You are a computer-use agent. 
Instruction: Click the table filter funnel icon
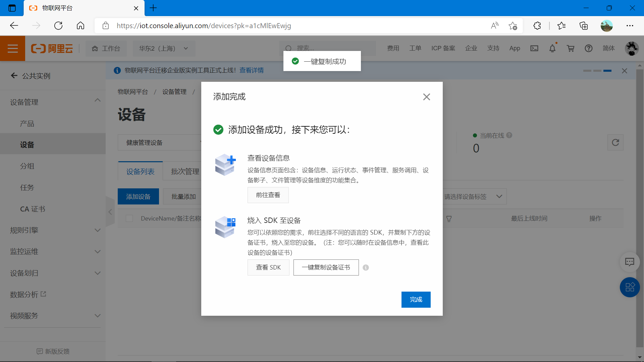pos(449,219)
